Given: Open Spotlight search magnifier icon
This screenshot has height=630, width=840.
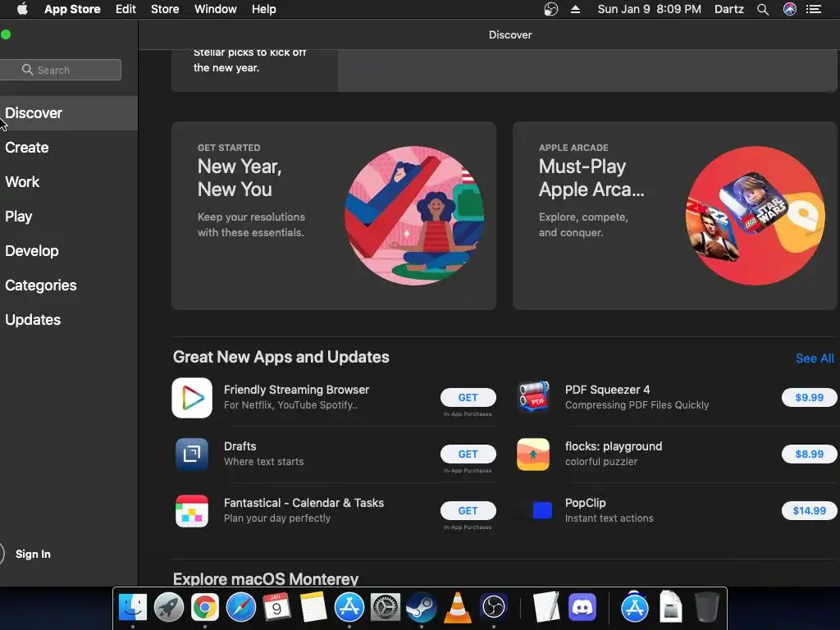Looking at the screenshot, I should (763, 9).
